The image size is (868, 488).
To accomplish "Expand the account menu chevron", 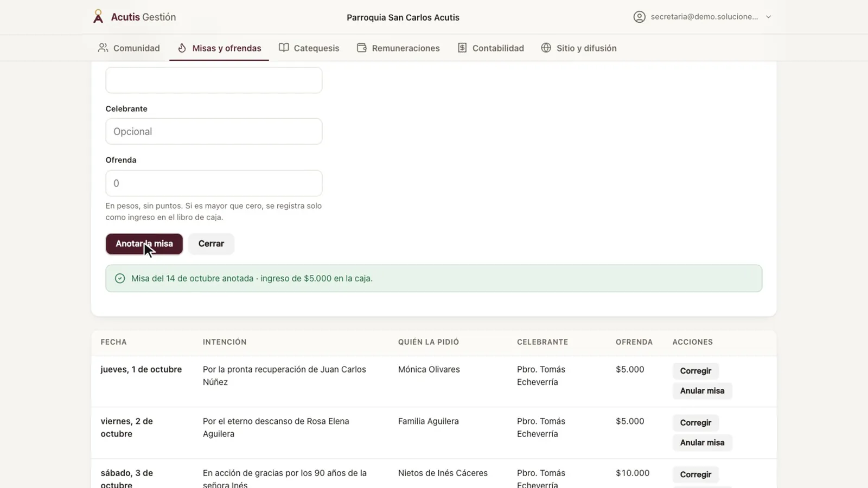I will [x=768, y=17].
